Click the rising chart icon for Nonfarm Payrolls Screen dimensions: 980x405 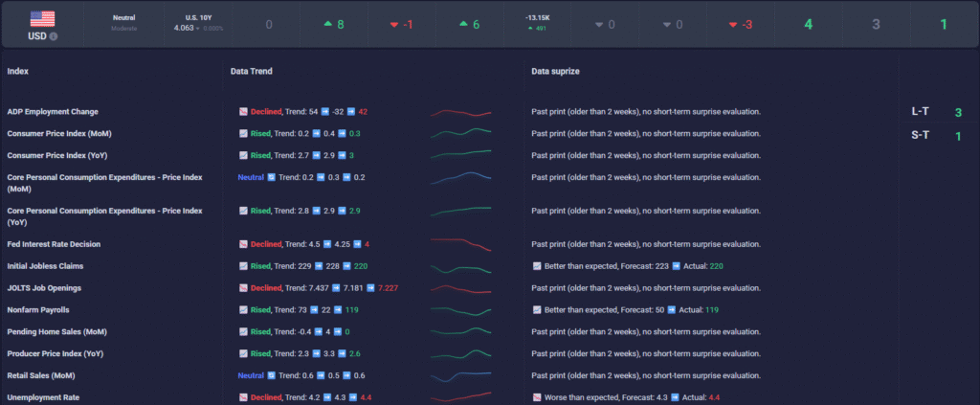243,310
